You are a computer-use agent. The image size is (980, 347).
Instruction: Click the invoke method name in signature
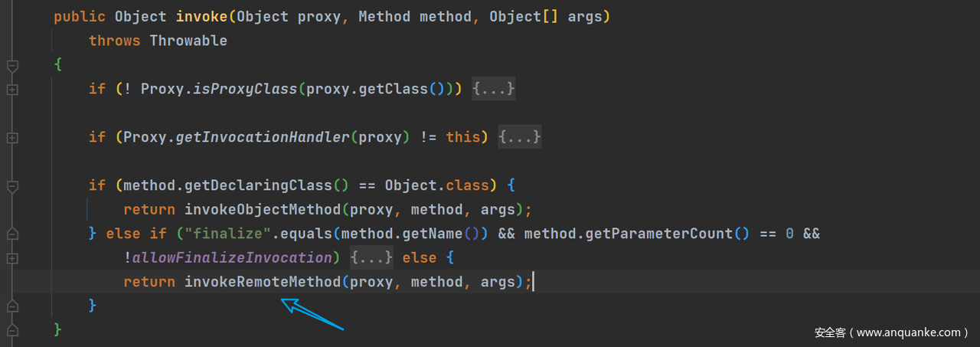201,16
